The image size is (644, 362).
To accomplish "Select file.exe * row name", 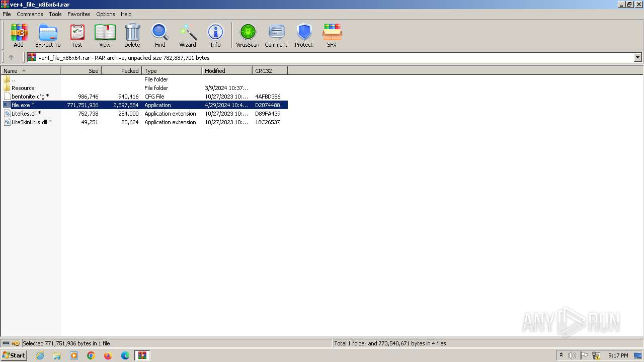I will 23,105.
